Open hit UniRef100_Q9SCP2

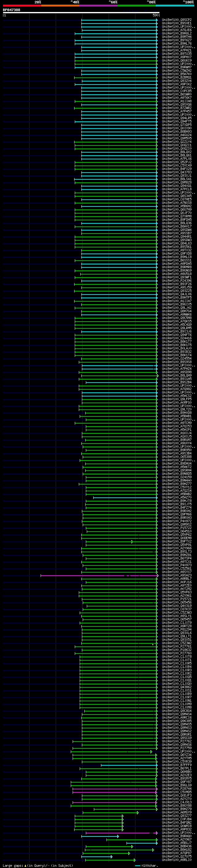tap(176, 20)
